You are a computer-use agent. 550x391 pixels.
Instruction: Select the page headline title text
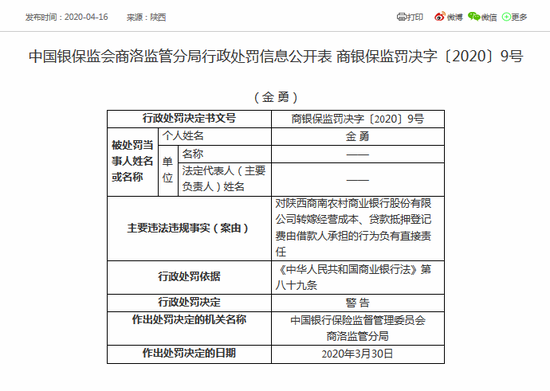point(276,56)
